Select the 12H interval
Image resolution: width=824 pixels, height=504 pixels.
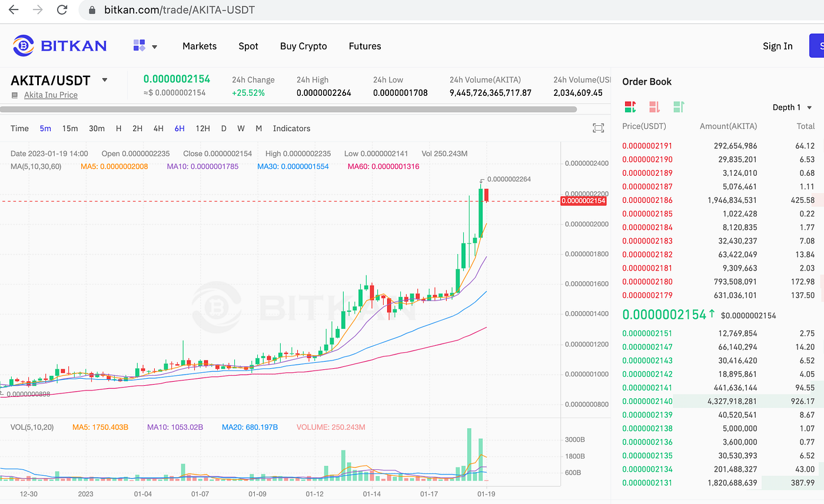point(203,128)
